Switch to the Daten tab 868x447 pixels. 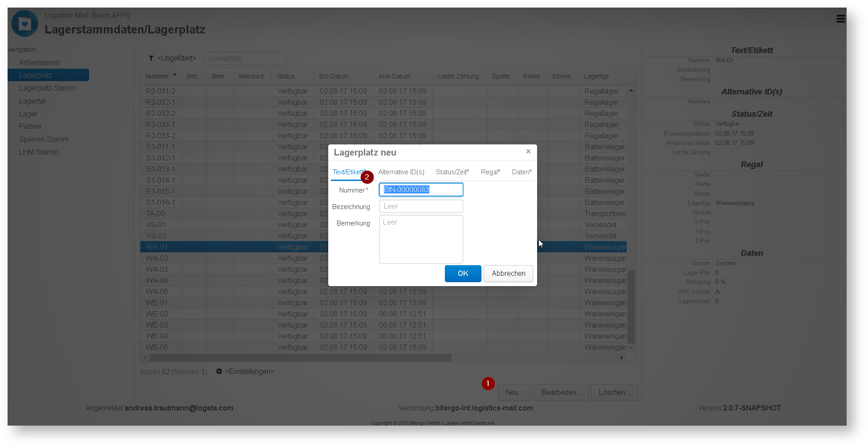point(522,172)
